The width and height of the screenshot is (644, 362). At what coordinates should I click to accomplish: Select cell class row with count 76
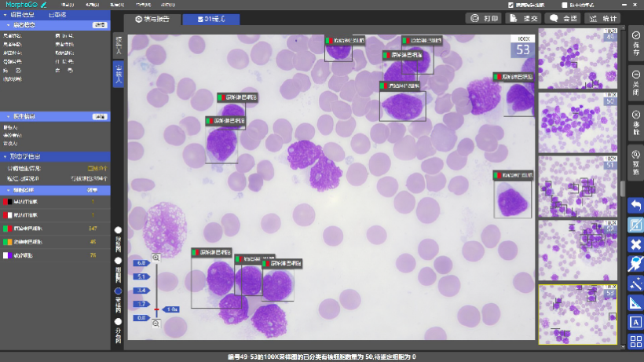click(55, 255)
